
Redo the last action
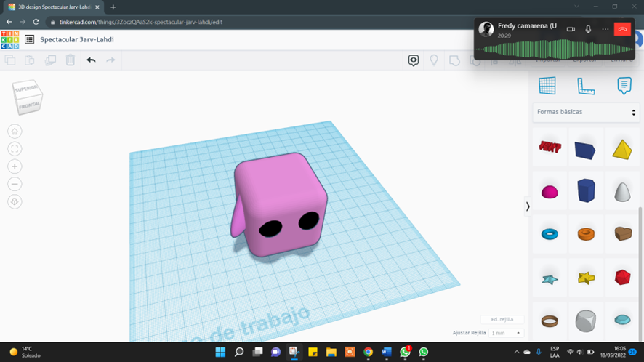point(110,60)
